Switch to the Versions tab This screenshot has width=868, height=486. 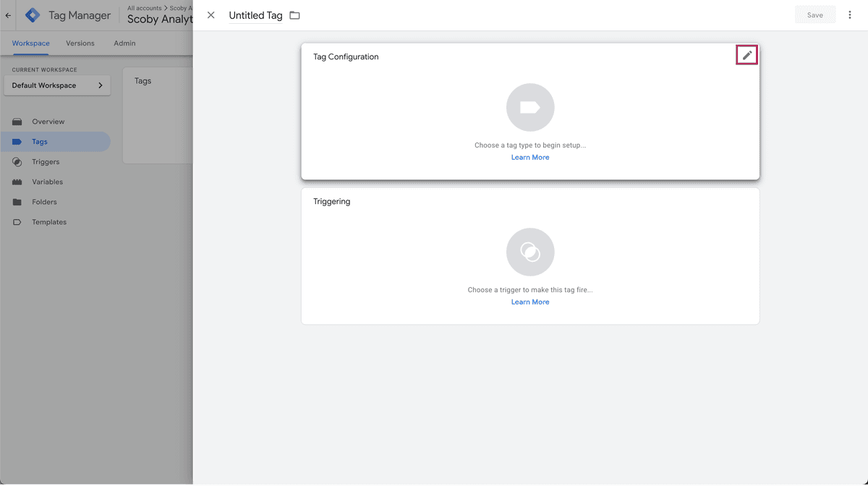coord(80,43)
